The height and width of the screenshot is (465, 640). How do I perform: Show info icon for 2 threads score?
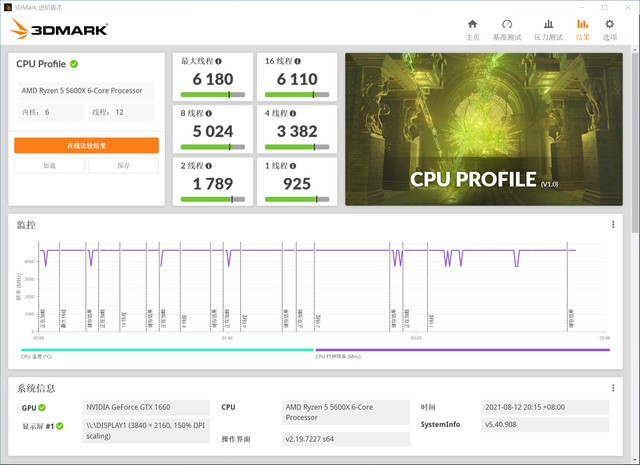coord(209,166)
